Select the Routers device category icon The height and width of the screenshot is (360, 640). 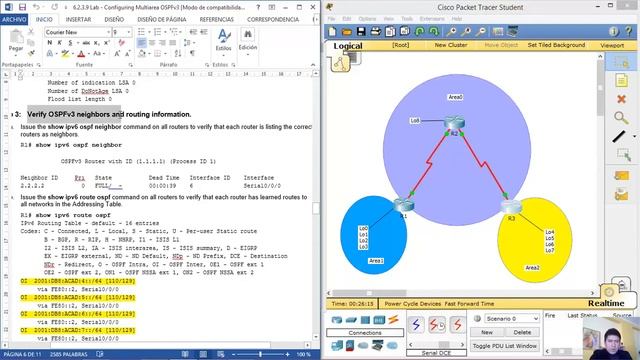(337, 320)
